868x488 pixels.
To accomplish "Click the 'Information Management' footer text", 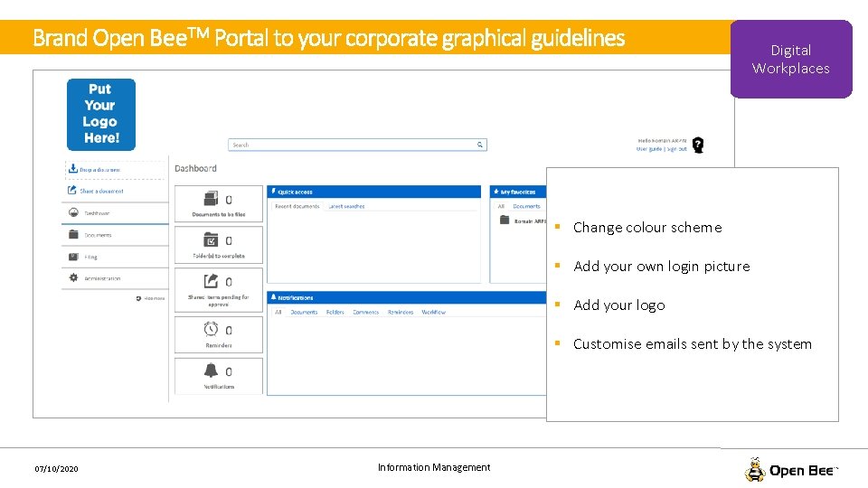I will tap(434, 467).
